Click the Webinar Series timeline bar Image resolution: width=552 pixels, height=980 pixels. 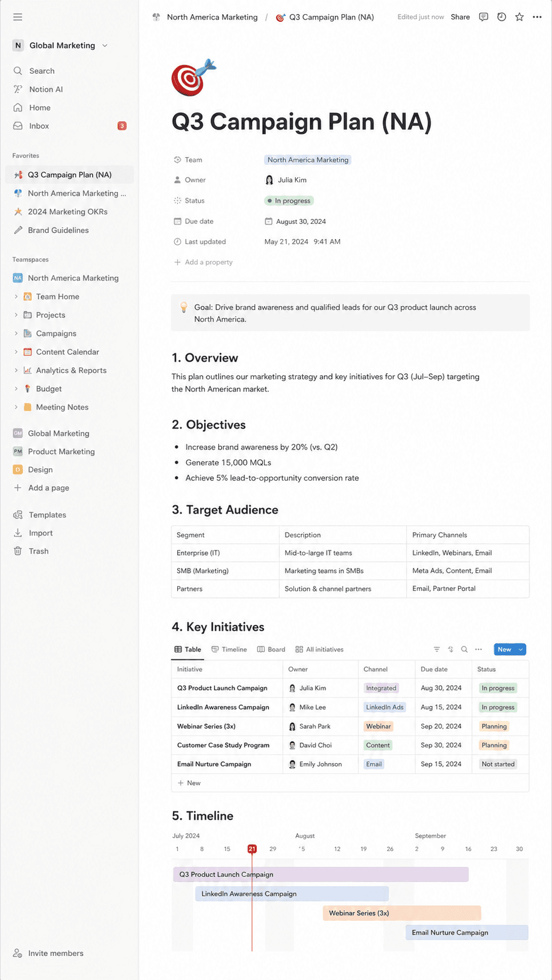(x=402, y=913)
